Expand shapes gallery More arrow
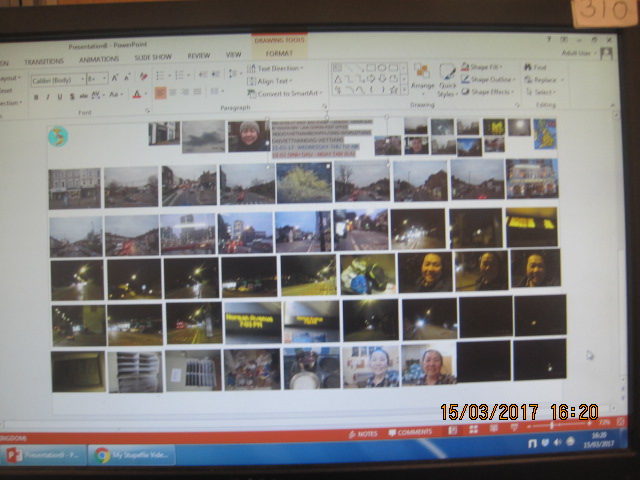 (x=404, y=91)
